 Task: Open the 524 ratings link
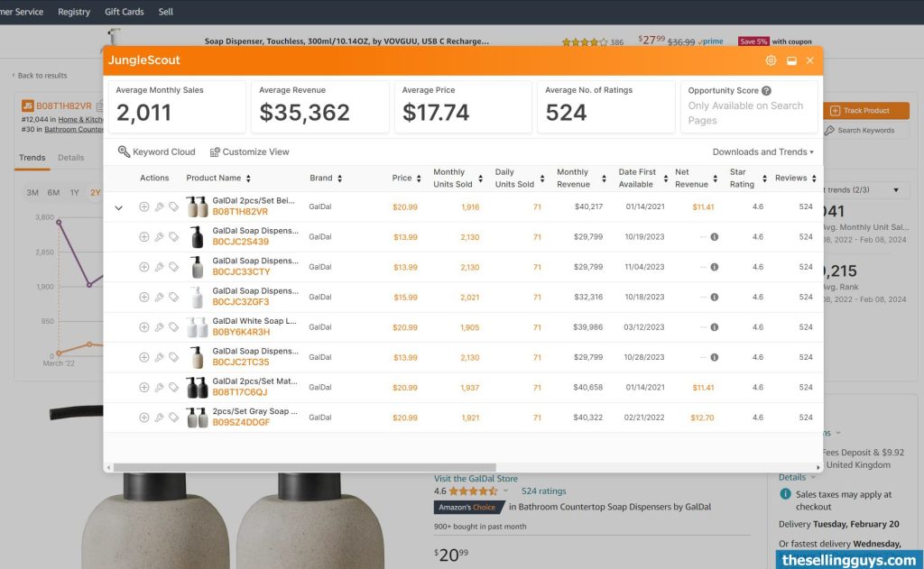543,491
